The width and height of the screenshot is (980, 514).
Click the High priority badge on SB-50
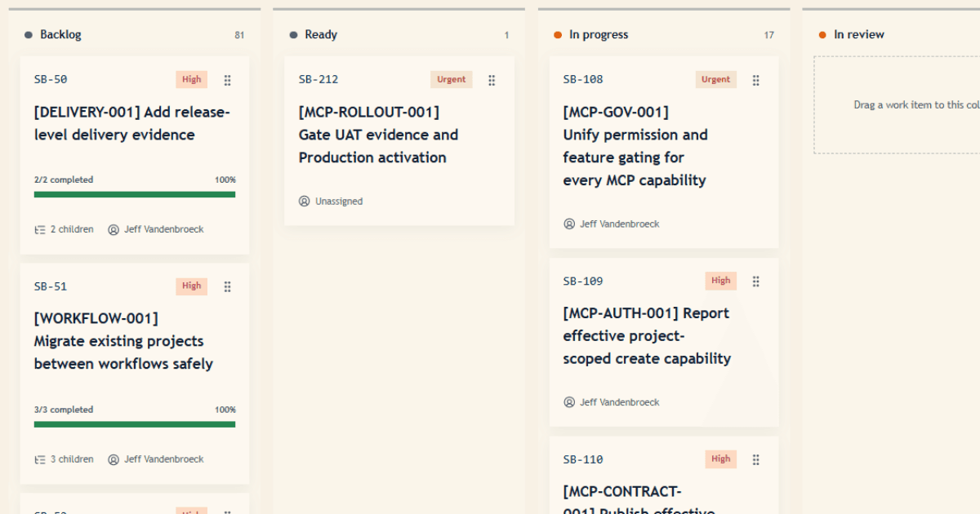[x=192, y=80]
